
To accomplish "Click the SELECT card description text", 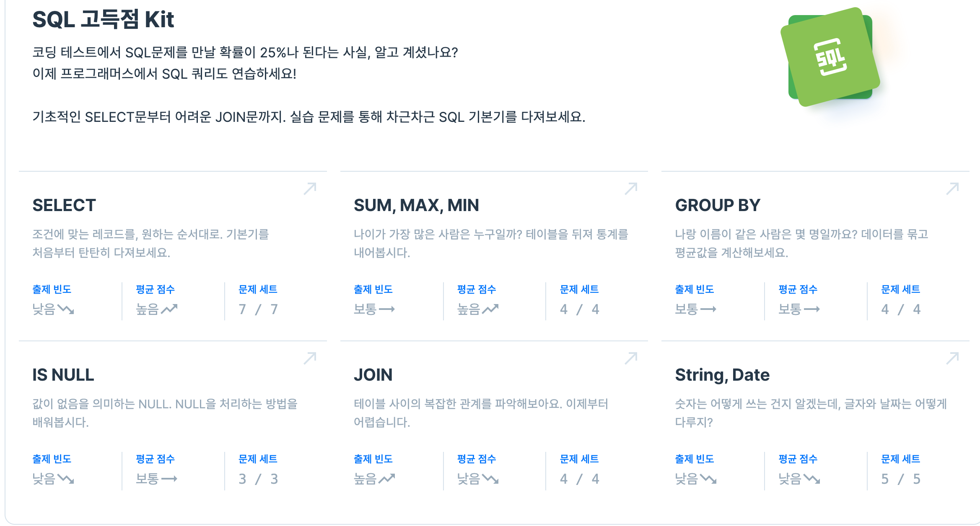I will [150, 243].
